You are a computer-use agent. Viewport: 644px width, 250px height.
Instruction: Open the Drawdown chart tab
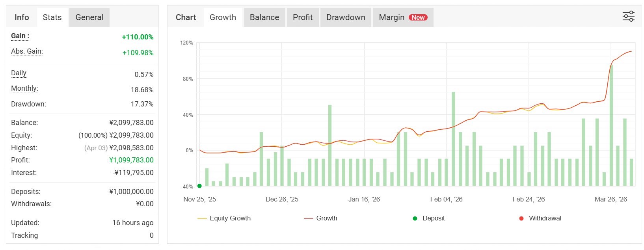point(346,17)
